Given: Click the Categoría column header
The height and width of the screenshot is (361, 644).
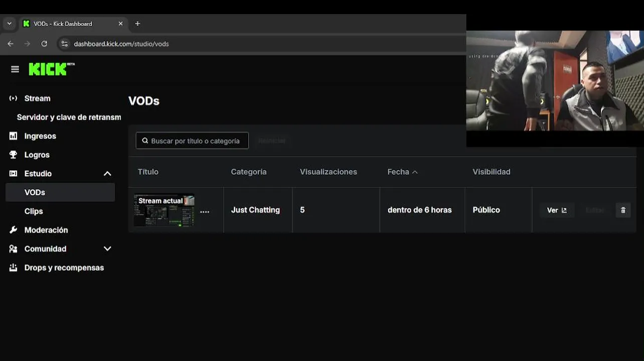Looking at the screenshot, I should click(249, 172).
